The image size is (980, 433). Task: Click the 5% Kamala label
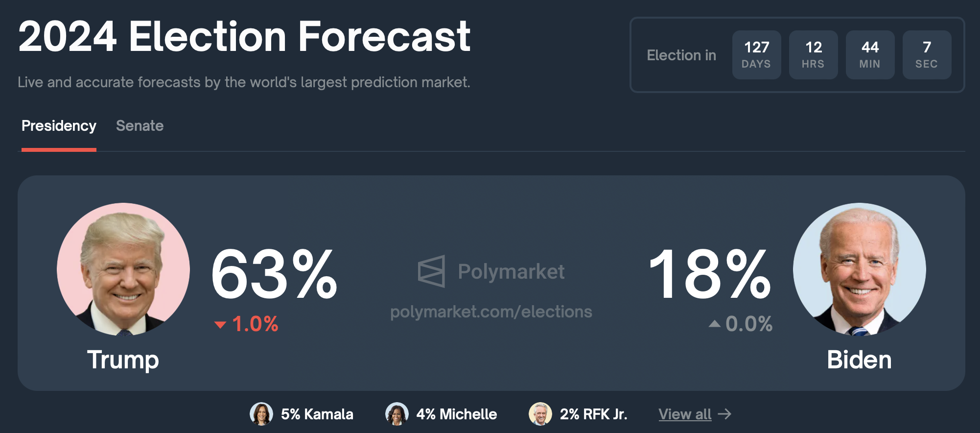317,414
